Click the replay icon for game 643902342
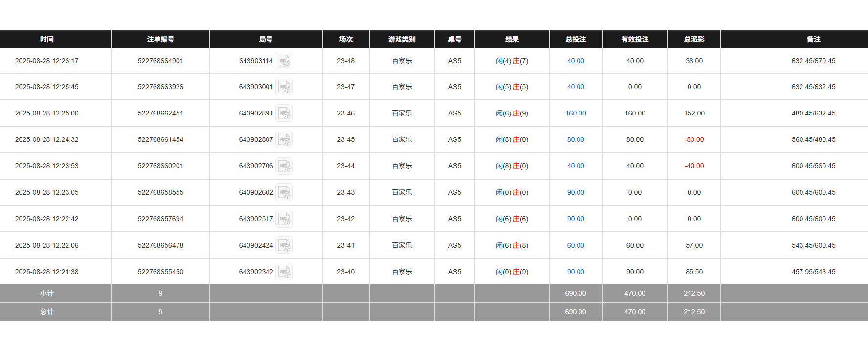The height and width of the screenshot is (344, 868). point(284,272)
